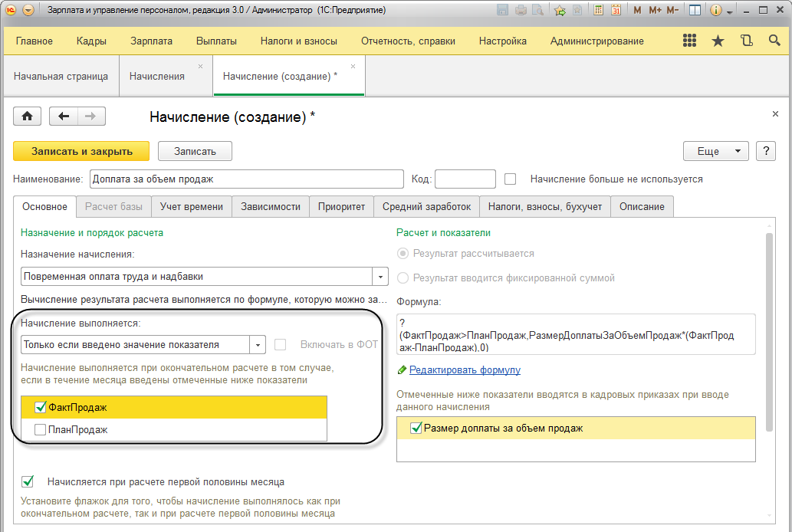The image size is (792, 532).
Task: Open the 'Еще' dropdown menu
Action: (x=715, y=151)
